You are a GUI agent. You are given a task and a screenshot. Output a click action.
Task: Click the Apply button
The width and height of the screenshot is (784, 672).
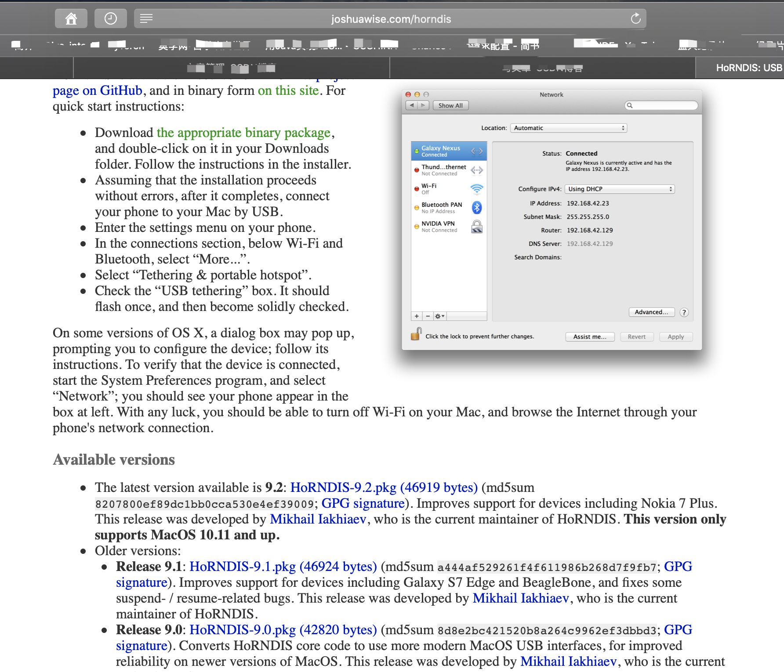coord(676,337)
